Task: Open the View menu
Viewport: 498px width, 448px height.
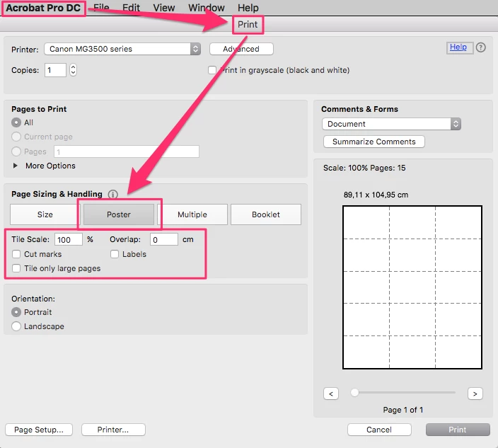Action: [164, 8]
